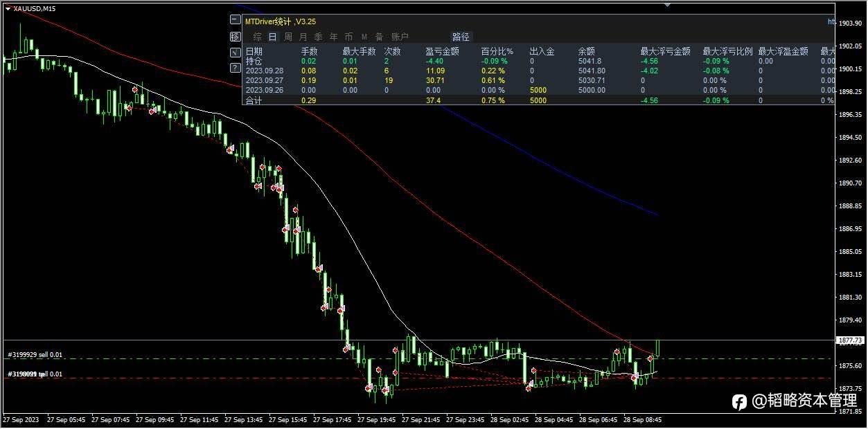868x429 pixels.
Task: Open the 年 yearly statistics tab
Action: click(x=334, y=37)
